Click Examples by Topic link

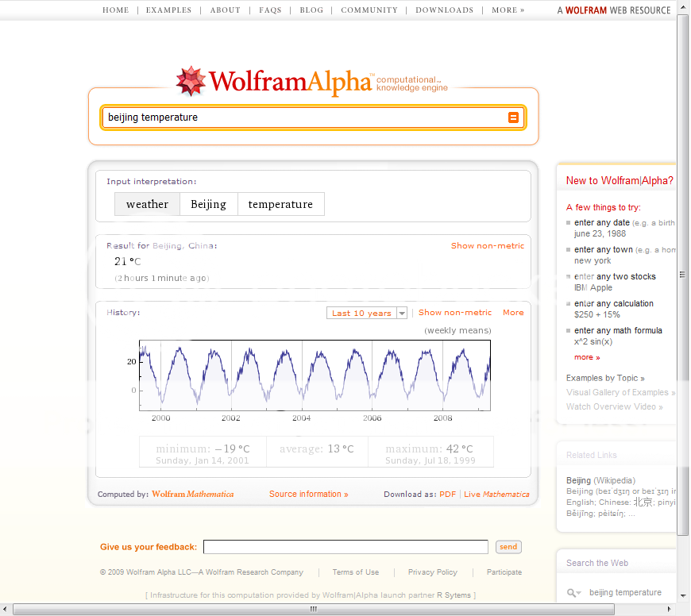point(605,378)
